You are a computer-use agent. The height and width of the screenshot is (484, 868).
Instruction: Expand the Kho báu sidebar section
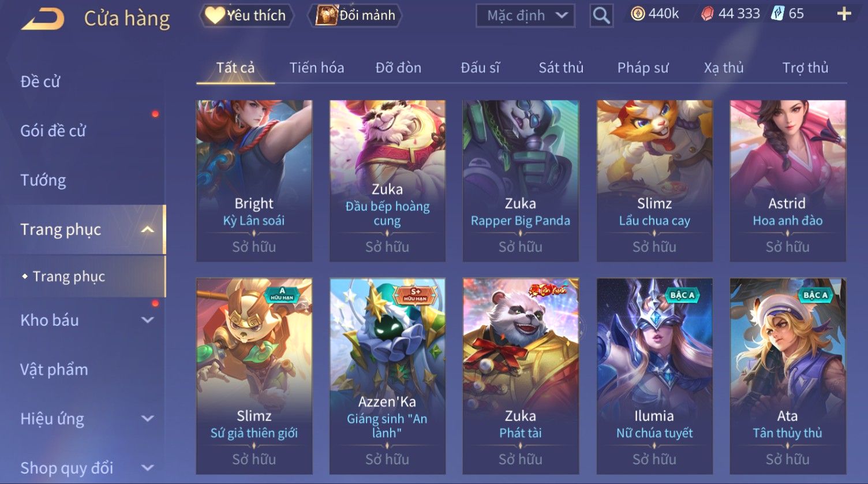click(x=148, y=320)
